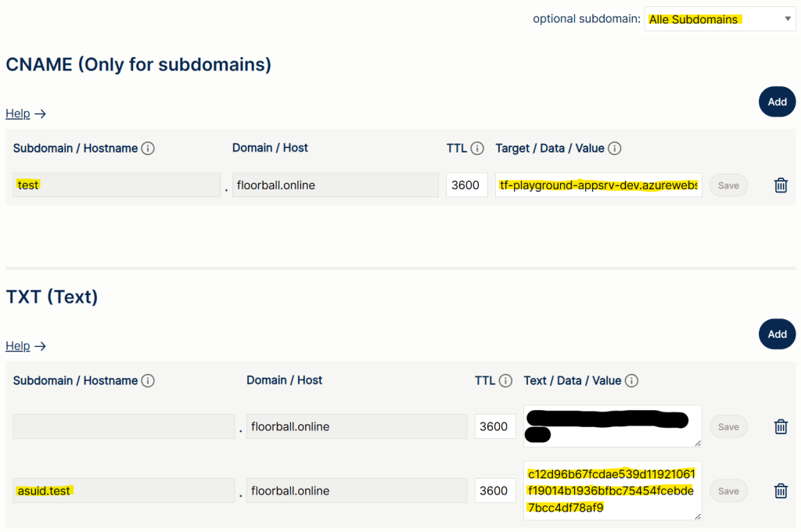This screenshot has width=801, height=532.
Task: Save the test CNAME record
Action: click(x=728, y=185)
